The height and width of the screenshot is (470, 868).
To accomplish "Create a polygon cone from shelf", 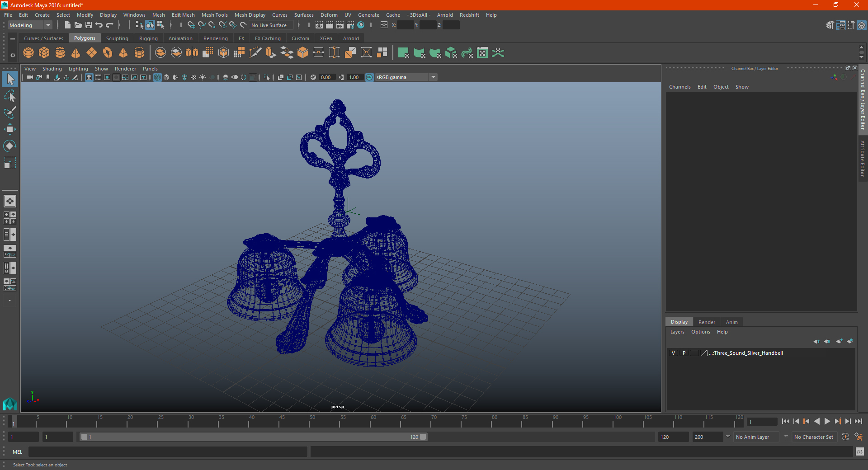I will (76, 53).
